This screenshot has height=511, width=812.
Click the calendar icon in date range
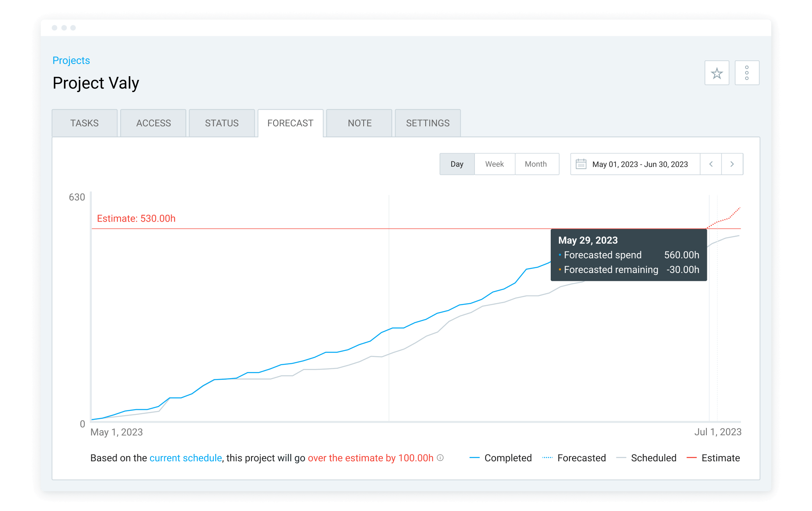[x=581, y=164]
